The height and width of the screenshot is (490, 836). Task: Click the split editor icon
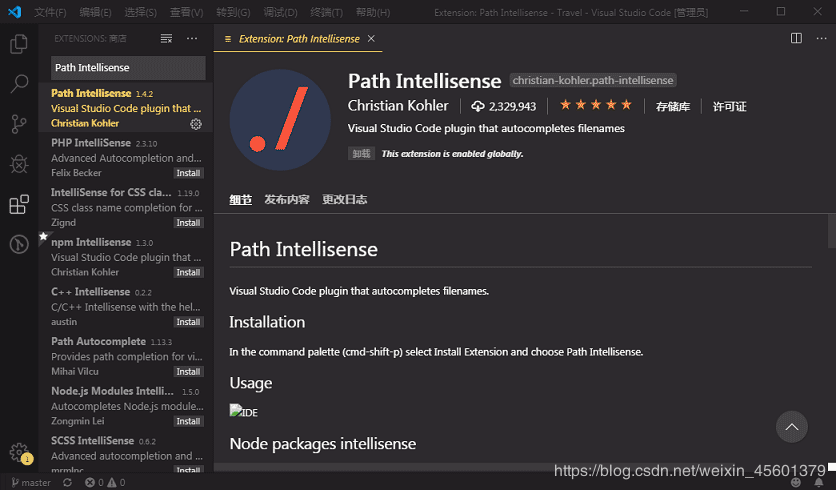(796, 38)
